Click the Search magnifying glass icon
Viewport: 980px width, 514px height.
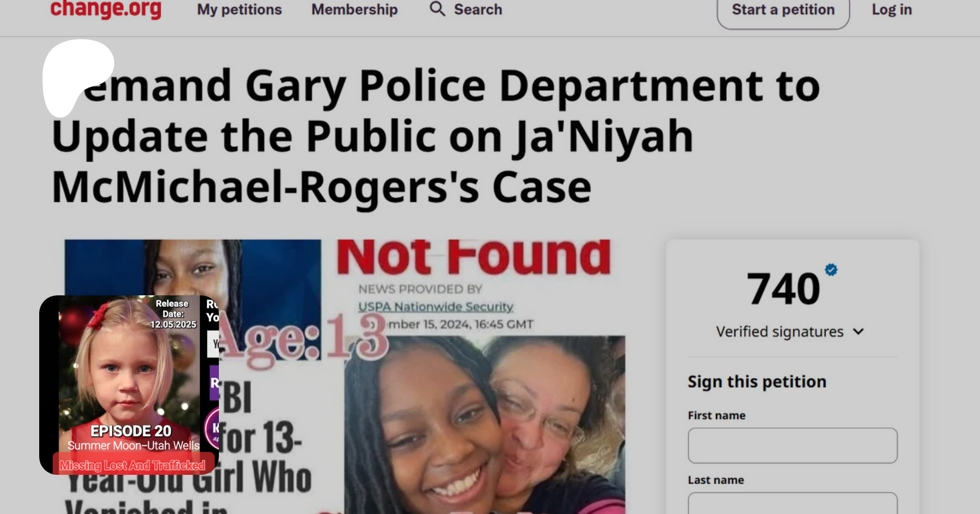[437, 9]
